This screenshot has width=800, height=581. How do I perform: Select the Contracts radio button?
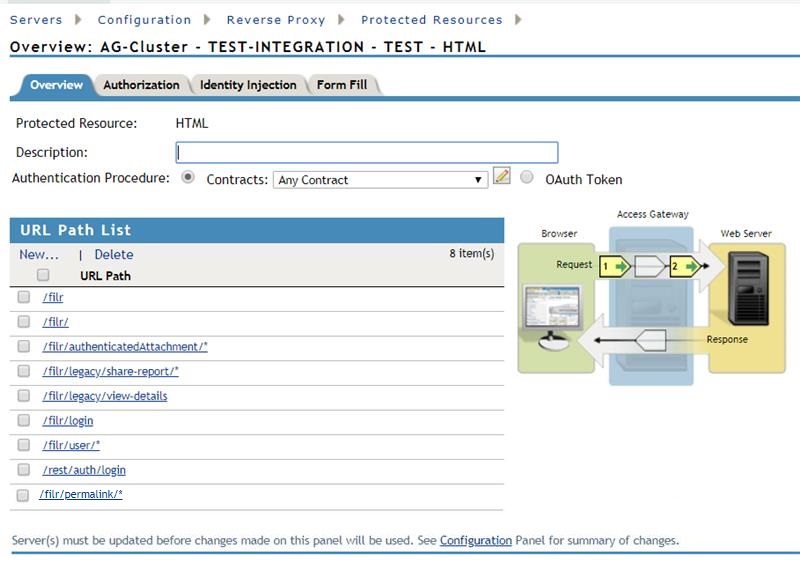coord(188,178)
